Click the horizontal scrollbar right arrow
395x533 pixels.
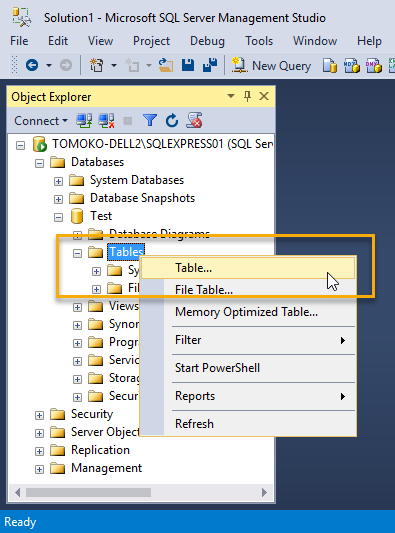coord(264,492)
